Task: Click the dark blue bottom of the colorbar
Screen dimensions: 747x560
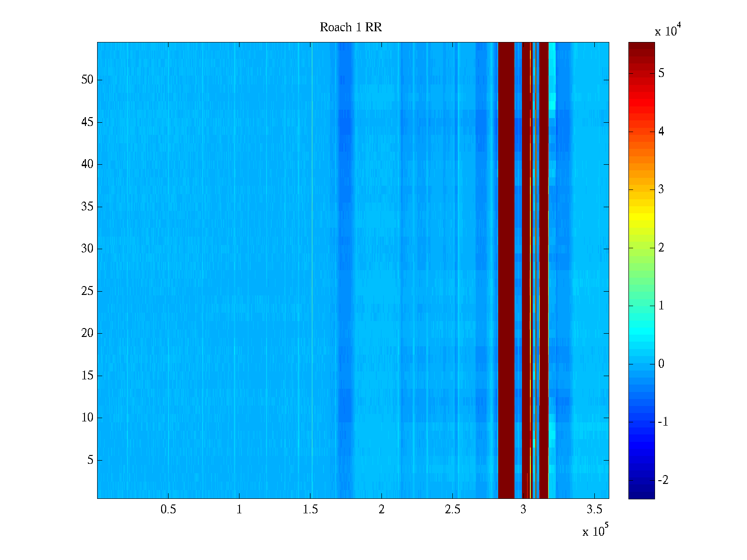Action: tap(641, 495)
